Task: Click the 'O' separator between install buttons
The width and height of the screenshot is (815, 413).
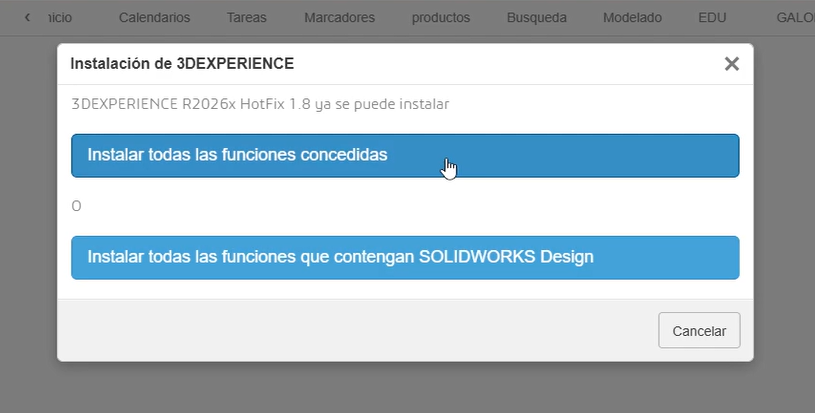Action: click(77, 206)
